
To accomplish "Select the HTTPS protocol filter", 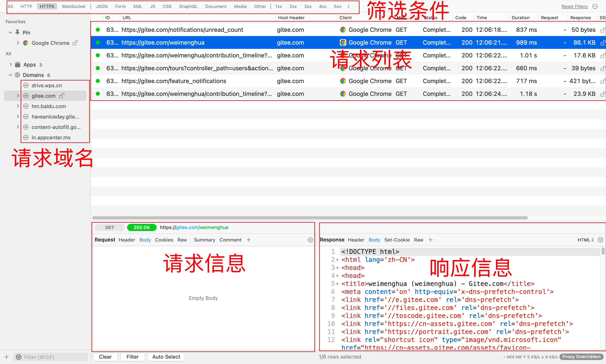I will pyautogui.click(x=47, y=6).
